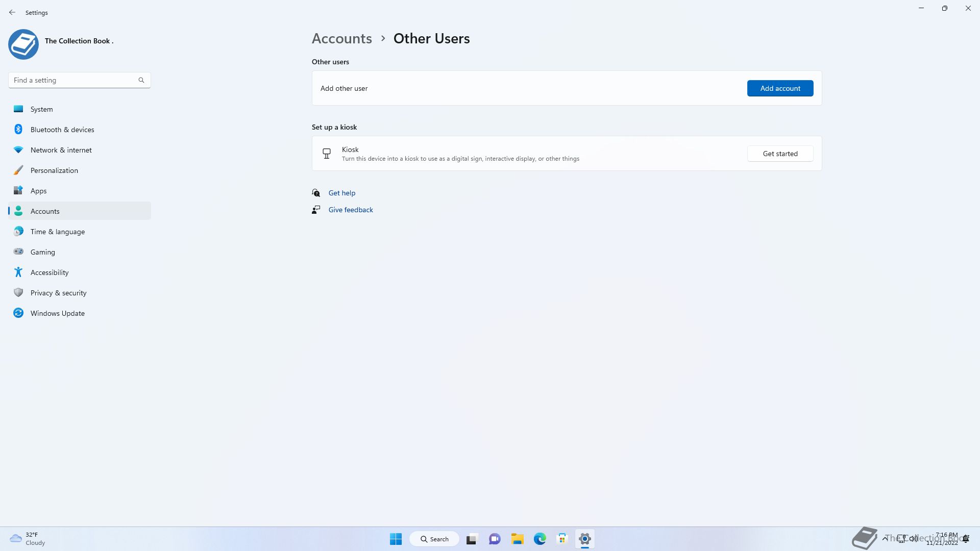Click the network icon in system tray
This screenshot has height=551, width=980.
tap(902, 539)
